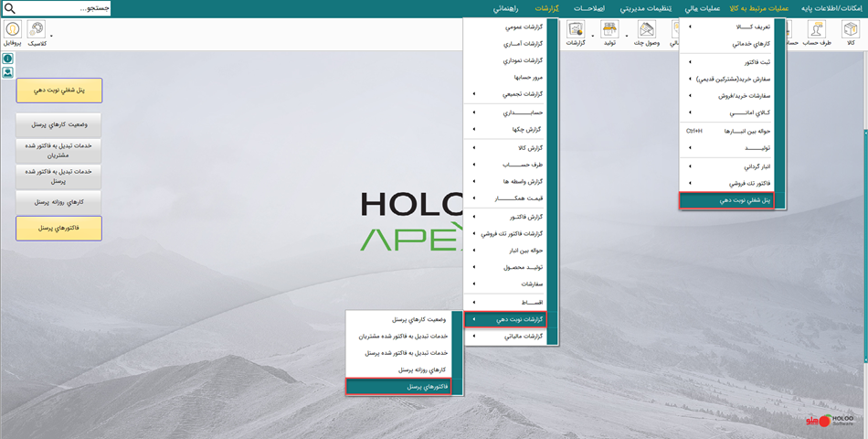
Task: Open the اصلاحات menu
Action: tap(589, 9)
